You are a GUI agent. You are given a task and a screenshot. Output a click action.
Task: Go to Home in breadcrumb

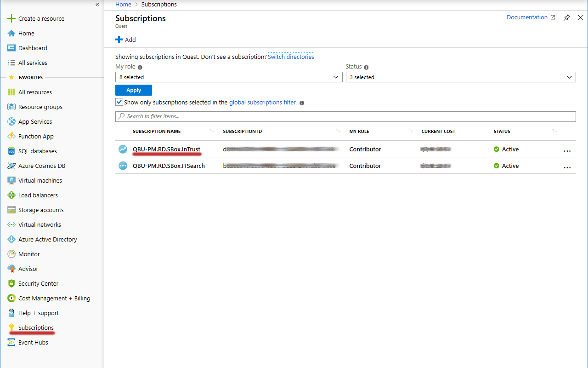[x=123, y=4]
